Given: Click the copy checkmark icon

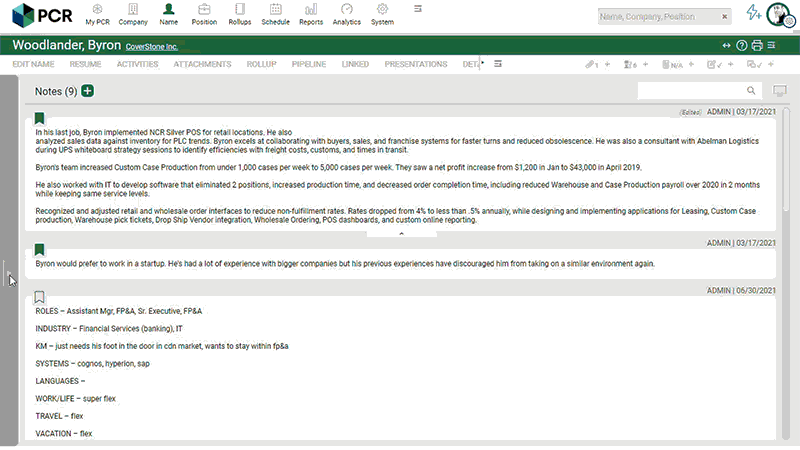Looking at the screenshot, I should tap(754, 64).
